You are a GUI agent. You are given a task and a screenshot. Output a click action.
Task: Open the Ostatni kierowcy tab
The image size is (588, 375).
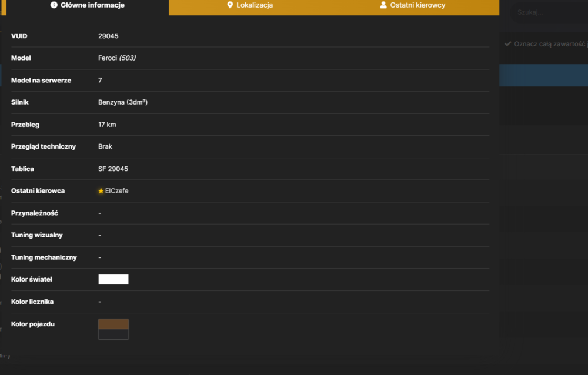click(413, 5)
